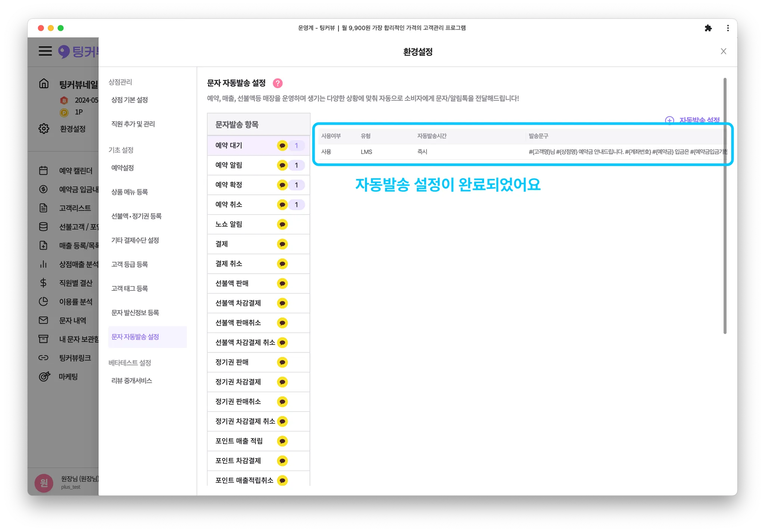Select 예약 알림 in 문자발송 항목 list
This screenshot has width=765, height=532.
tap(229, 165)
